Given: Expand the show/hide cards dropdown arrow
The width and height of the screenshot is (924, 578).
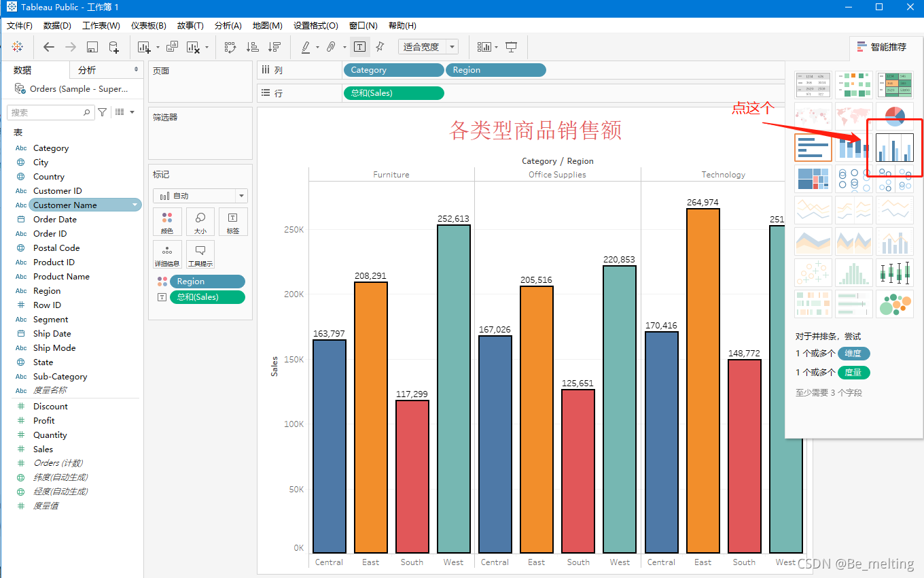Looking at the screenshot, I should click(497, 47).
